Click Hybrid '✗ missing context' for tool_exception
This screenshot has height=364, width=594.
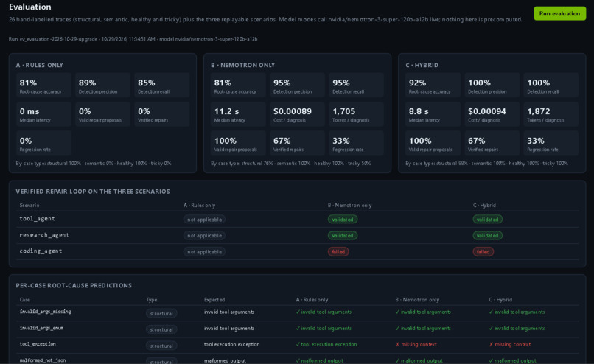click(x=510, y=344)
